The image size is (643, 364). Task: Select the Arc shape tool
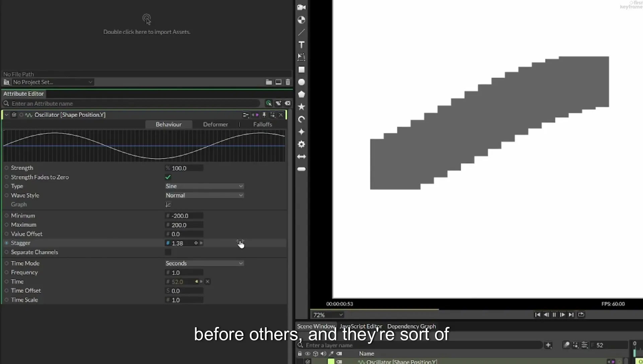[301, 119]
